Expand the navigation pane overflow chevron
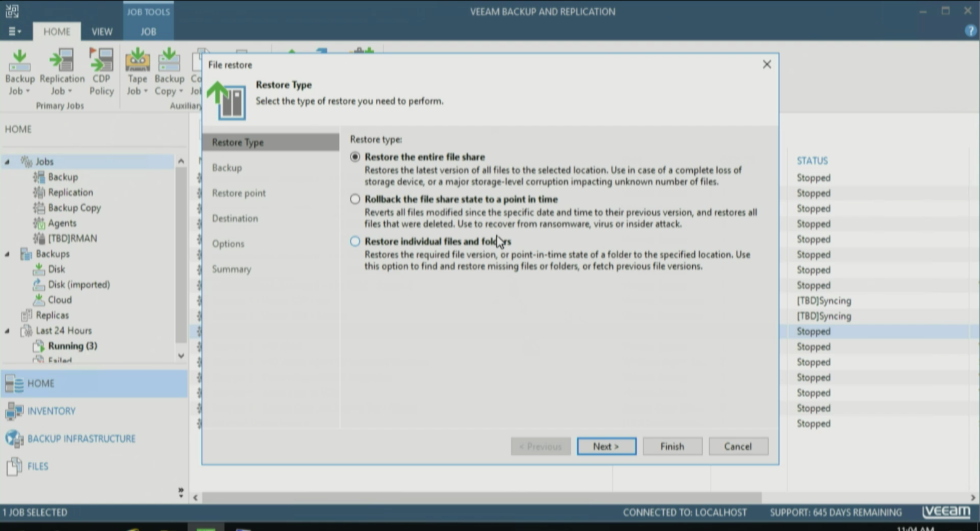The width and height of the screenshot is (980, 531). pyautogui.click(x=181, y=492)
